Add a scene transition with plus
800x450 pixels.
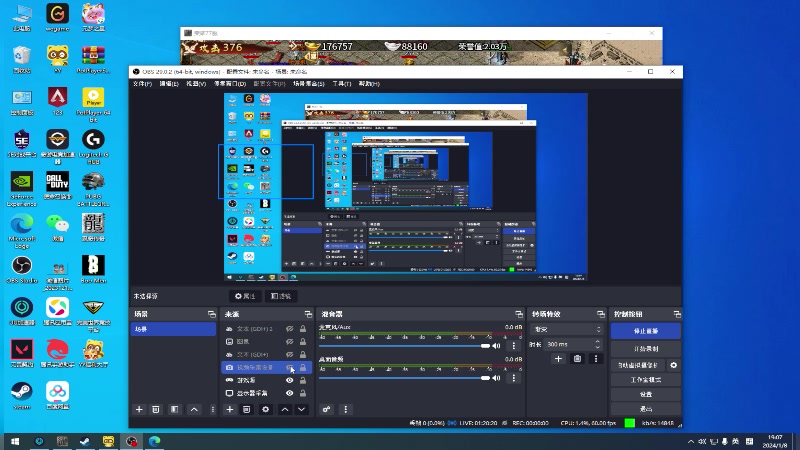click(558, 359)
